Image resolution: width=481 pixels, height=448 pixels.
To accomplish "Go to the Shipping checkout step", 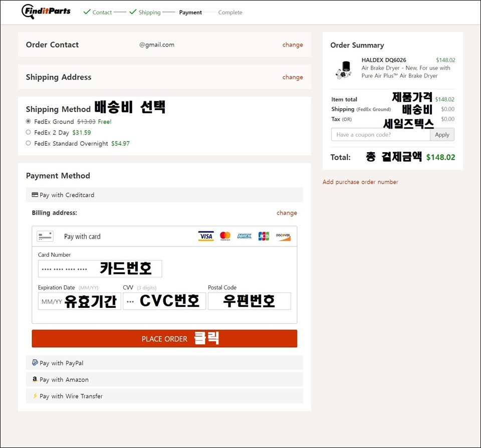I will pyautogui.click(x=149, y=12).
